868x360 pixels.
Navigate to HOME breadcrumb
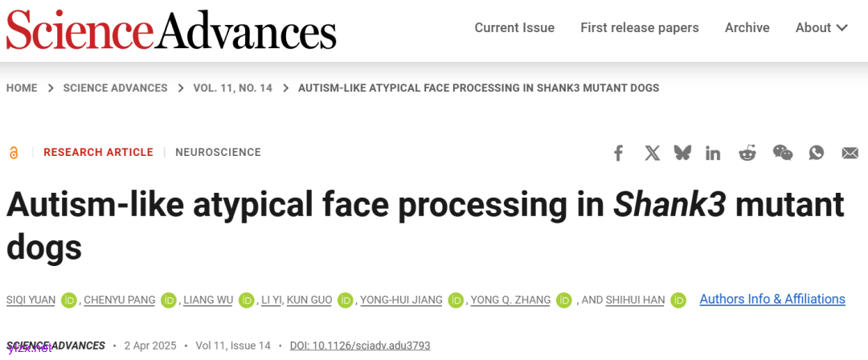coord(22,88)
